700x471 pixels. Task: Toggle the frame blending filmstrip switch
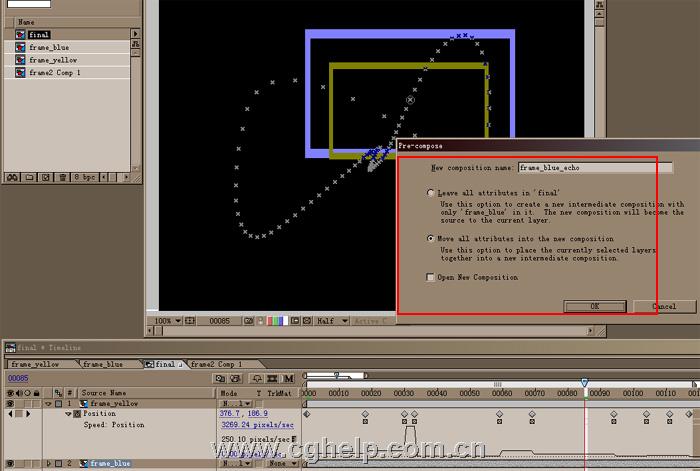tap(272, 379)
